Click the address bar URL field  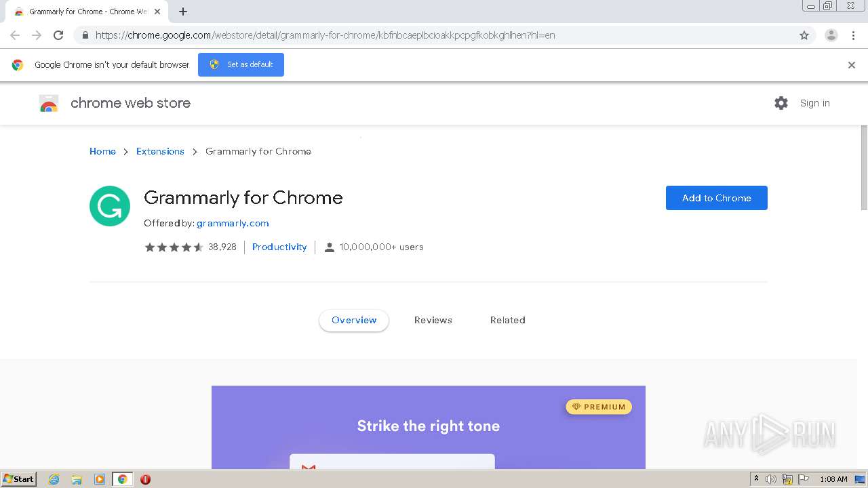coord(407,35)
